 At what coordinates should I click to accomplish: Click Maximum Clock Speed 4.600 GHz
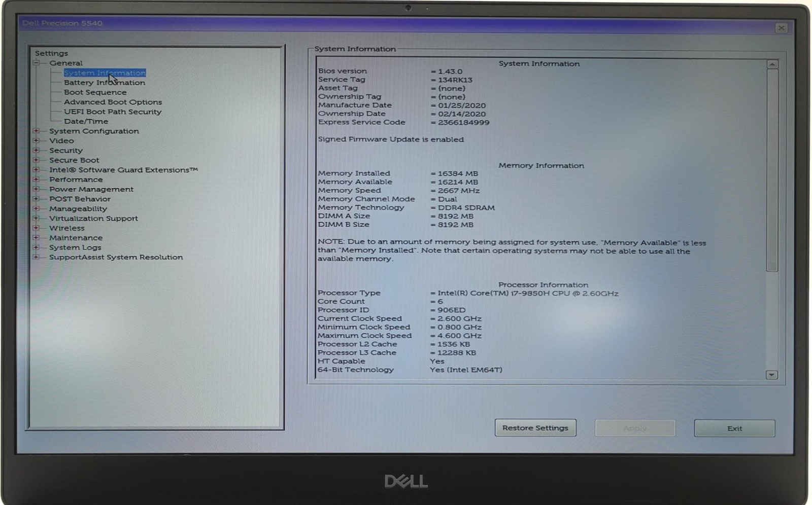click(x=460, y=336)
